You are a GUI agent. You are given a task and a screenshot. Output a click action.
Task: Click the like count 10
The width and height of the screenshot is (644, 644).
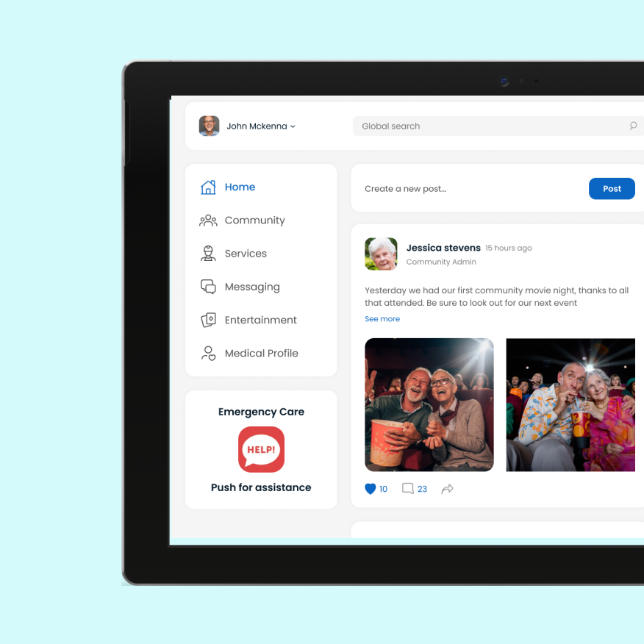[383, 489]
